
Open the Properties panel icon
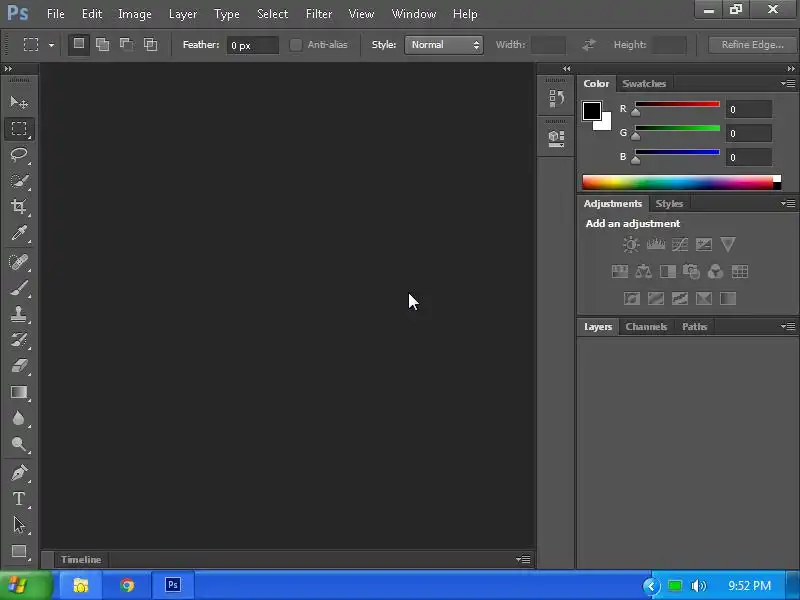tap(556, 138)
